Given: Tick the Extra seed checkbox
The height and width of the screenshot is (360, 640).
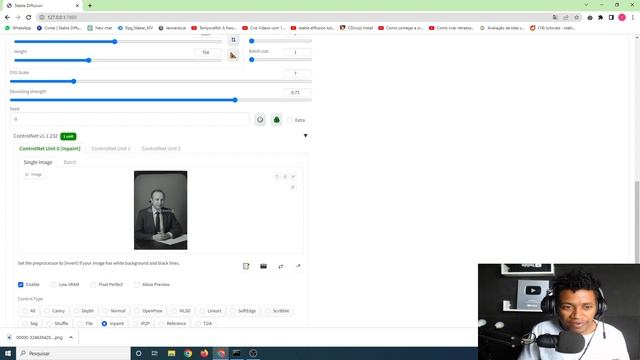Looking at the screenshot, I should pos(289,120).
